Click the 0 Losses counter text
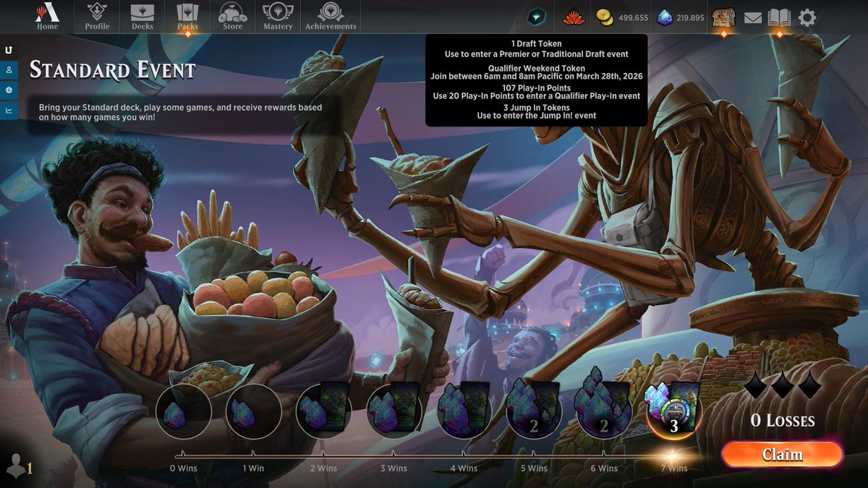 point(783,420)
